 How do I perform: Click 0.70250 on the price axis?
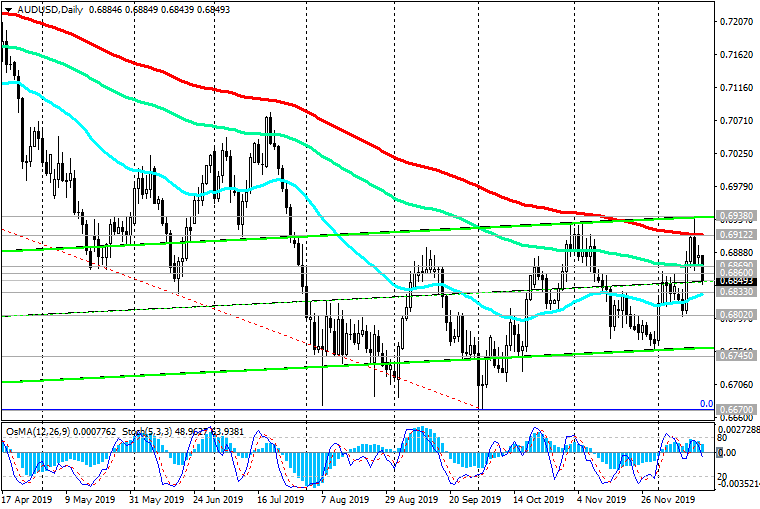(736, 154)
